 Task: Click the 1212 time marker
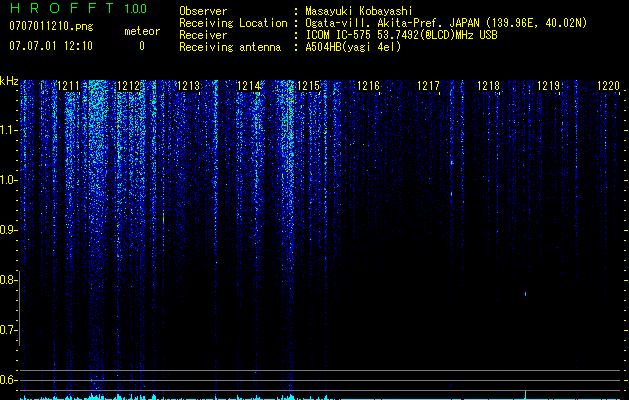tap(128, 86)
